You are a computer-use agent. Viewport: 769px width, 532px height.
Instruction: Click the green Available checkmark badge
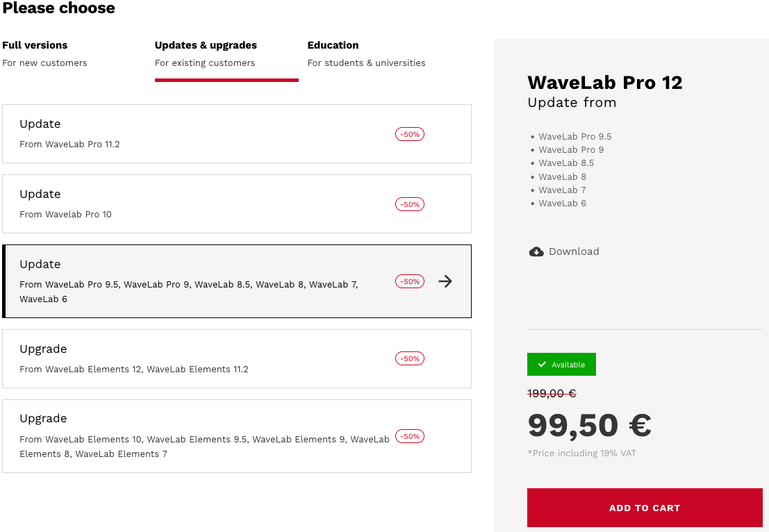(561, 365)
